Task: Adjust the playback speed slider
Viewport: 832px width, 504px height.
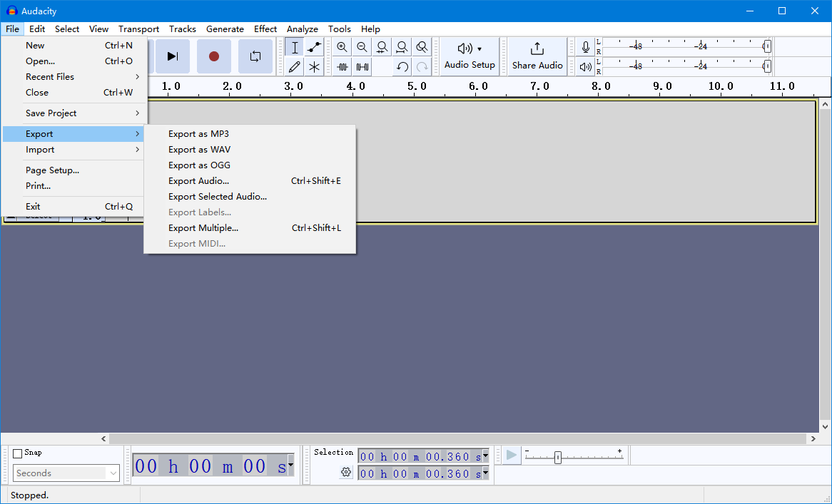Action: [x=558, y=458]
